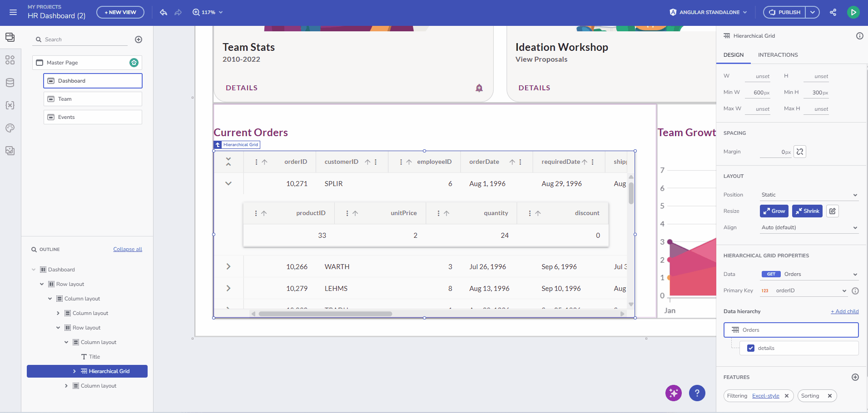Toggle the Margin link icon in Spacing

(799, 151)
